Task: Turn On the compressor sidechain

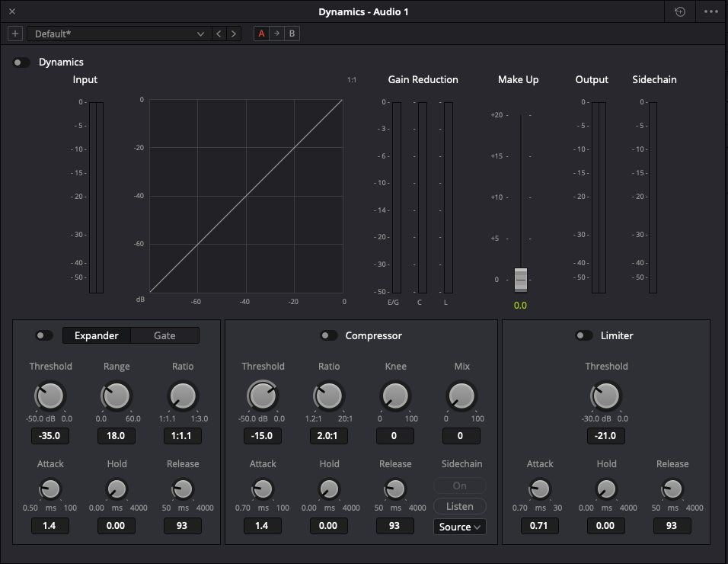Action: tap(459, 485)
